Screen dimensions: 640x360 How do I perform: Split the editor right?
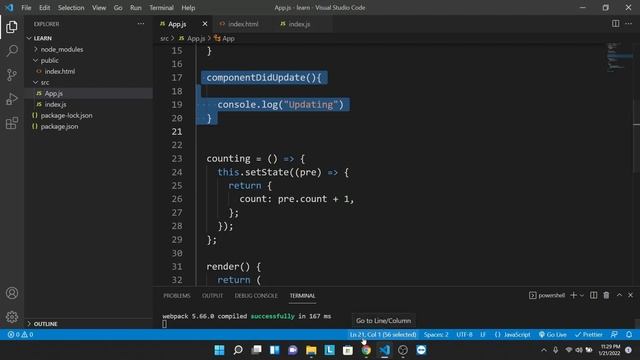(x=616, y=24)
